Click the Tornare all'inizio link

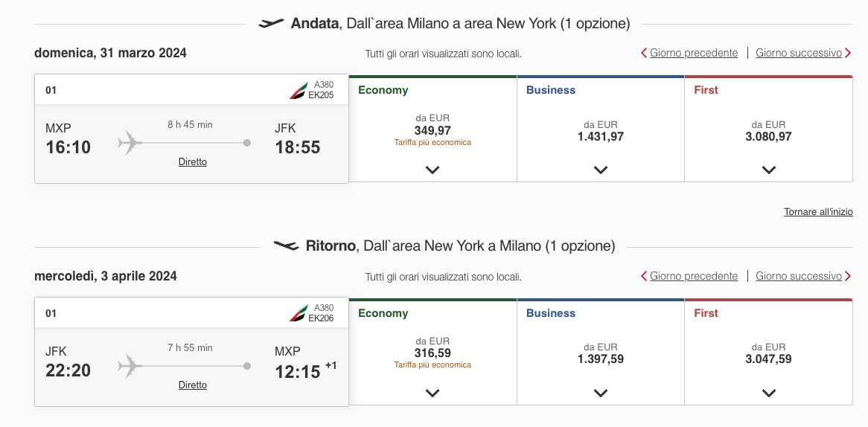point(818,212)
